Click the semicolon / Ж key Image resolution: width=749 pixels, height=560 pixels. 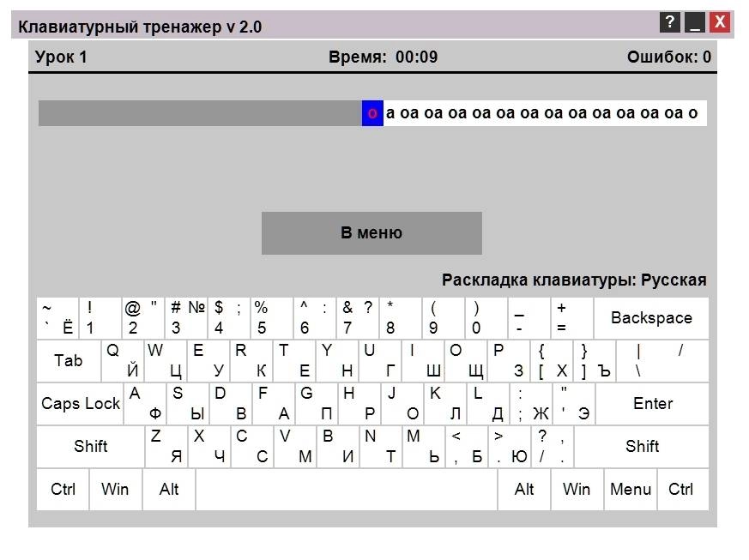[x=531, y=404]
